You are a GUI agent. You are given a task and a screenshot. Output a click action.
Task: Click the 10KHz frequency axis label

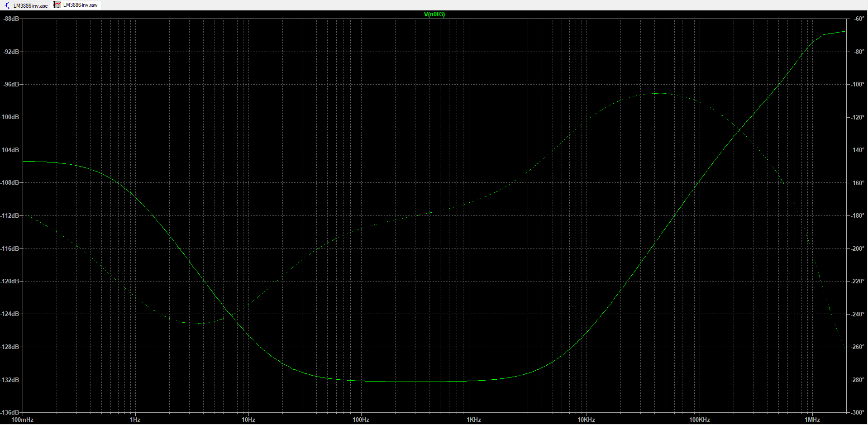[x=586, y=420]
